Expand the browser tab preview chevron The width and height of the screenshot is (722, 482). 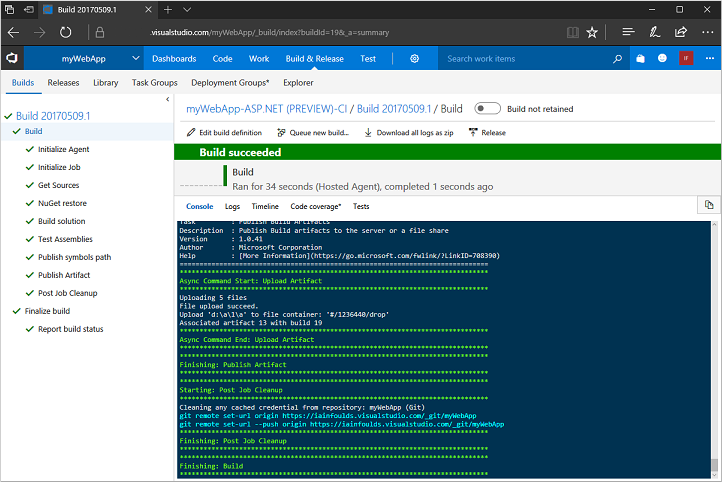(186, 10)
